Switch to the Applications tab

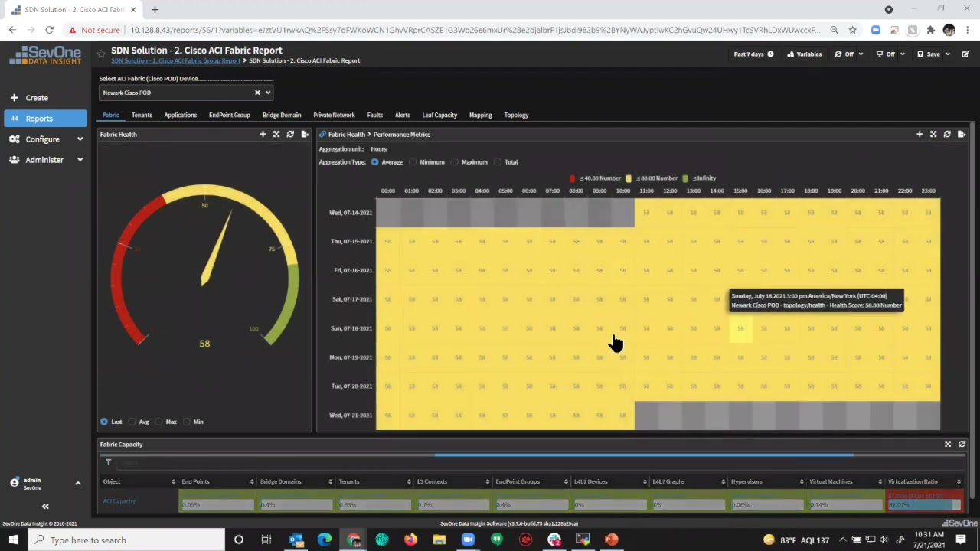coord(181,115)
